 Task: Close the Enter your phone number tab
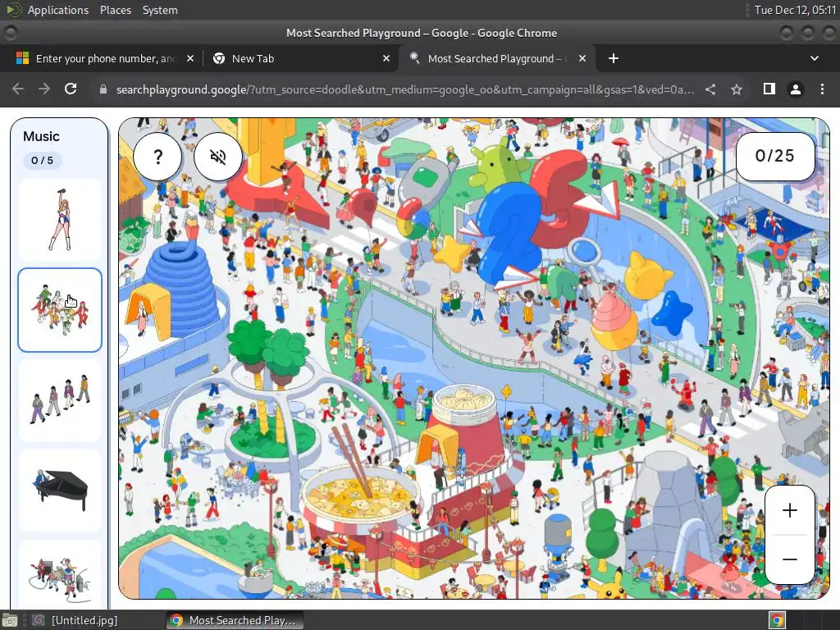pos(190,58)
